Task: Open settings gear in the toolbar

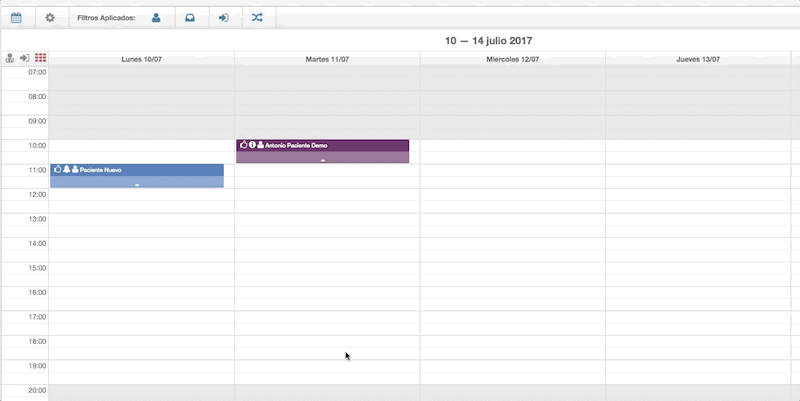Action: pyautogui.click(x=49, y=18)
